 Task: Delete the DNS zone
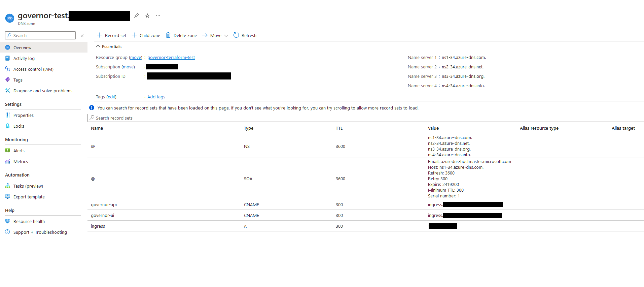(181, 35)
